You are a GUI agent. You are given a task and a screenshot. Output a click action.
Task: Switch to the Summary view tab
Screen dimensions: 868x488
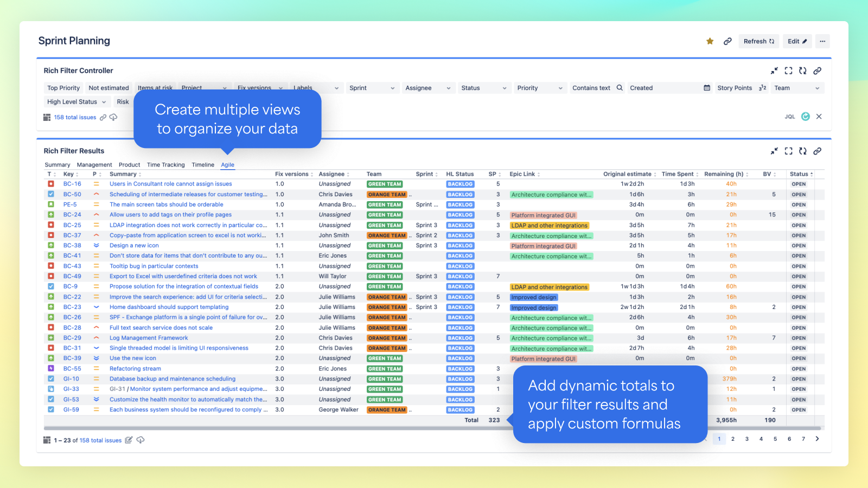[58, 165]
